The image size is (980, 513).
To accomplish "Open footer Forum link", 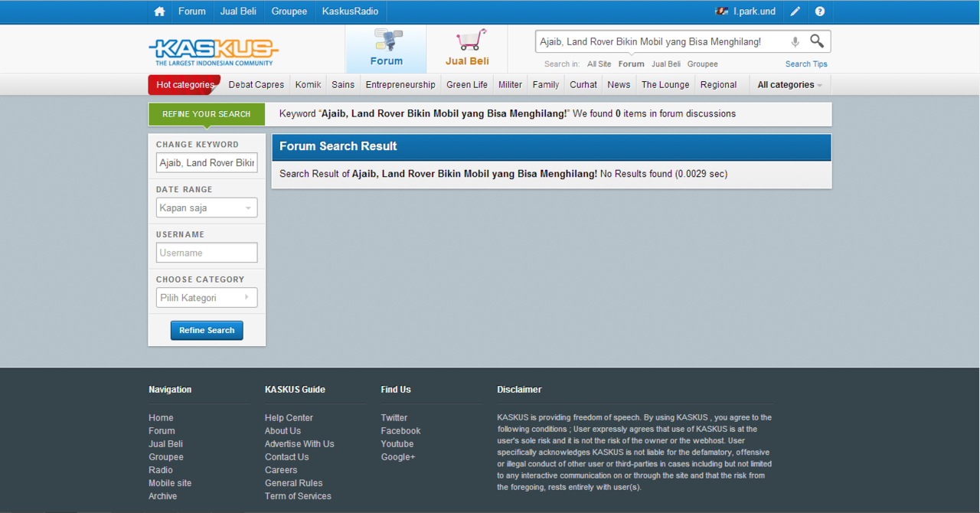I will [162, 431].
